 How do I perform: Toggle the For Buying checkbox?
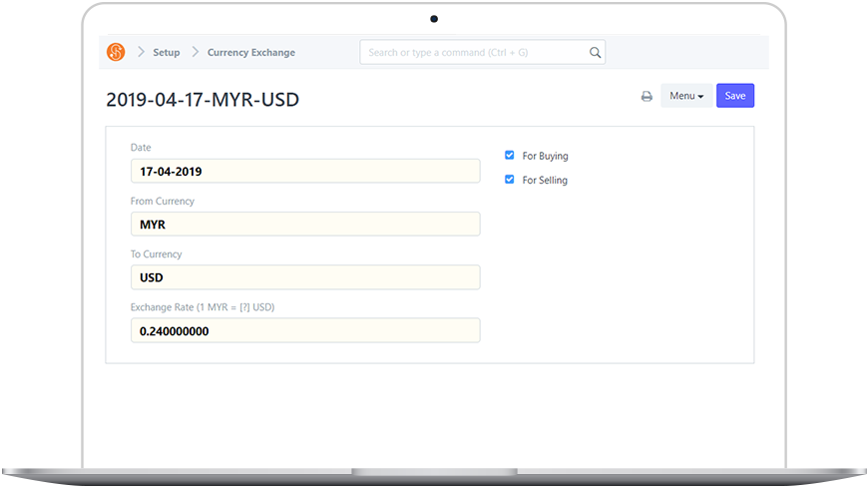point(510,156)
